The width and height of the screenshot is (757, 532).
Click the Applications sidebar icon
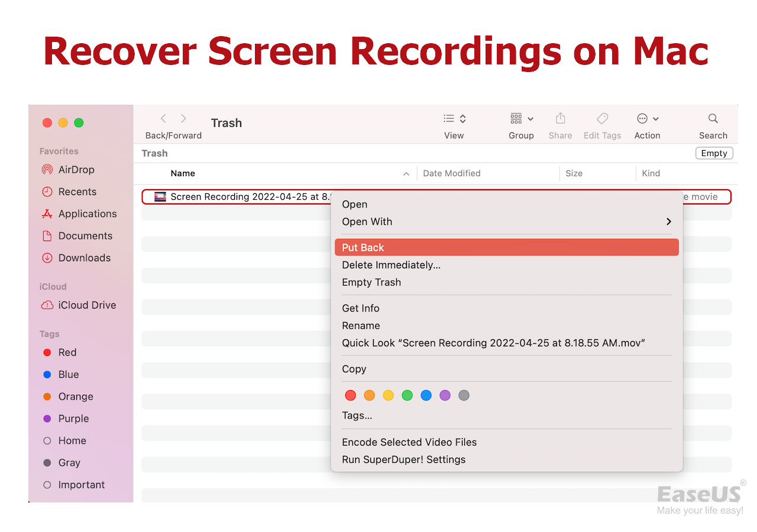[x=47, y=214]
